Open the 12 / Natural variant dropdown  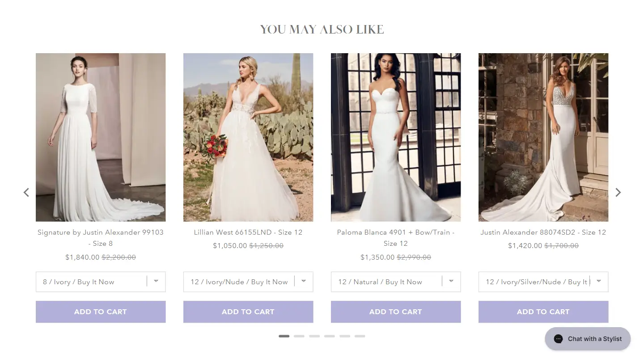point(396,282)
